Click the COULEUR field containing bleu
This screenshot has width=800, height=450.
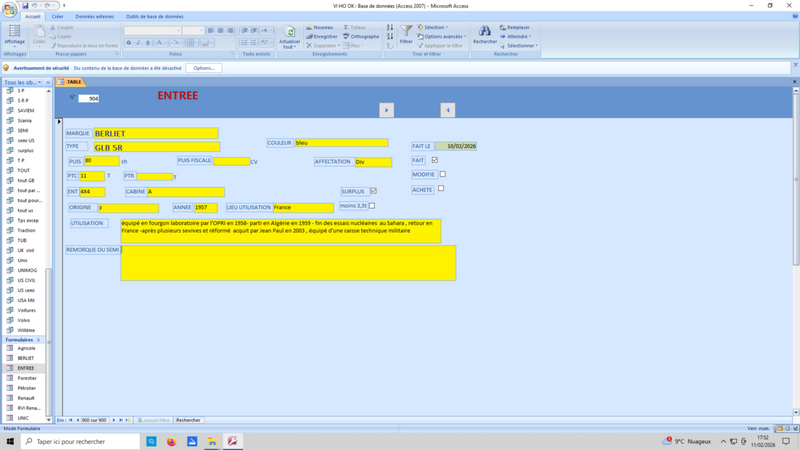pyautogui.click(x=340, y=143)
